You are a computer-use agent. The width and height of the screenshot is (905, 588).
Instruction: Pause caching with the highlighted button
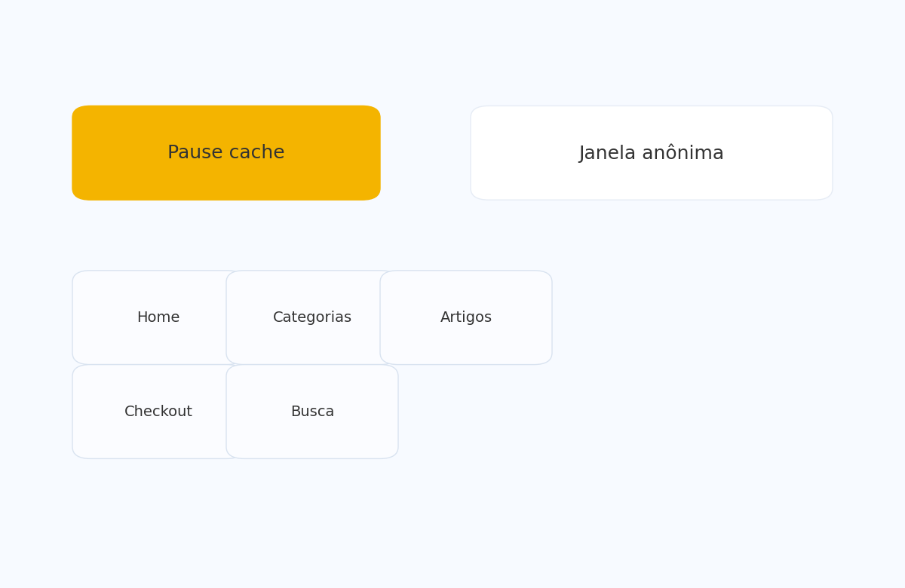click(x=226, y=153)
